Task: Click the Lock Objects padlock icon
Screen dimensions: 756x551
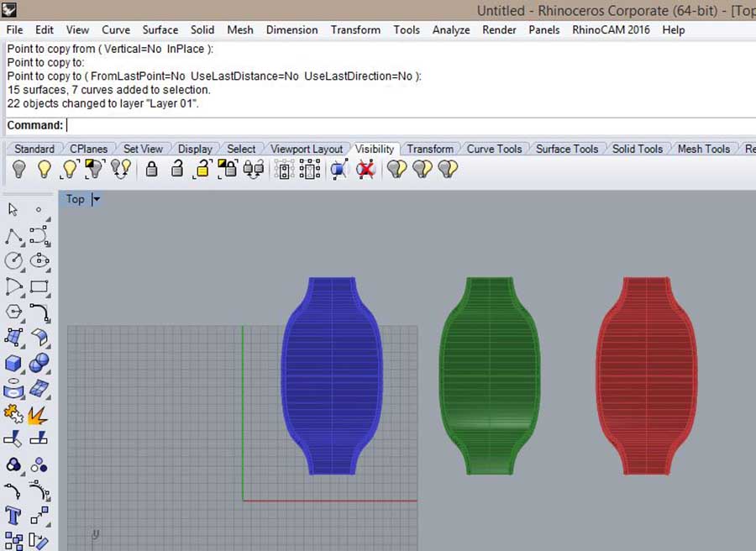Action: coord(151,169)
